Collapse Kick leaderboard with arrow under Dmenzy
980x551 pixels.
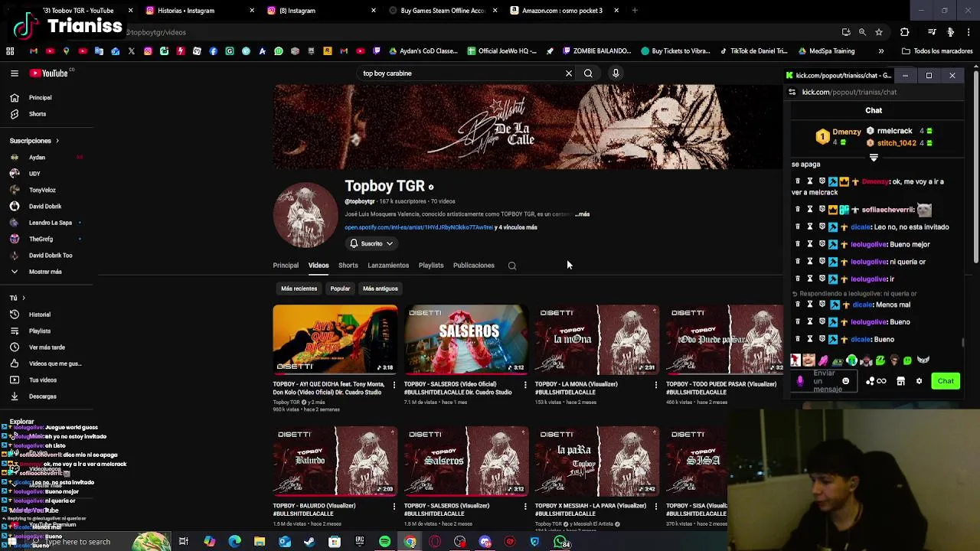[x=874, y=158]
